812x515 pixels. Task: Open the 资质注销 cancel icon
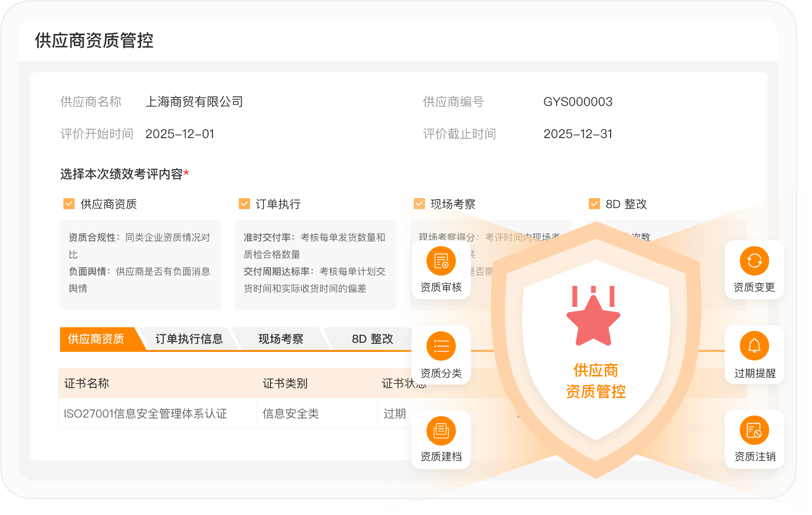[754, 431]
